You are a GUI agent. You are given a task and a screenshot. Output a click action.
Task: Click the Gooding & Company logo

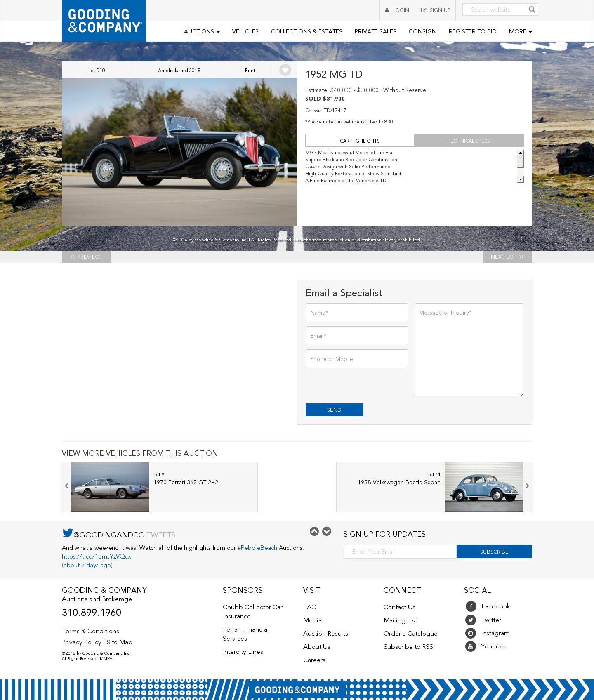104,21
